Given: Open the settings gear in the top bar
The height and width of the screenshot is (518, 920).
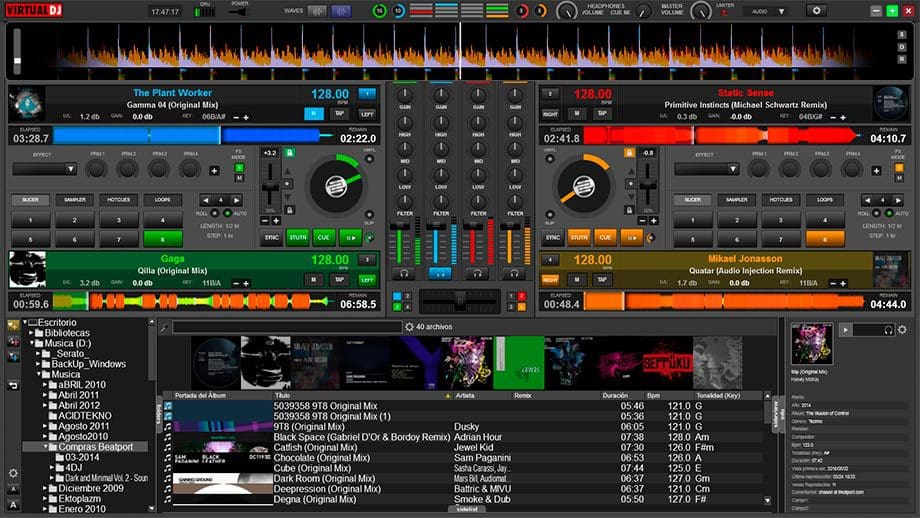Looking at the screenshot, I should [816, 11].
